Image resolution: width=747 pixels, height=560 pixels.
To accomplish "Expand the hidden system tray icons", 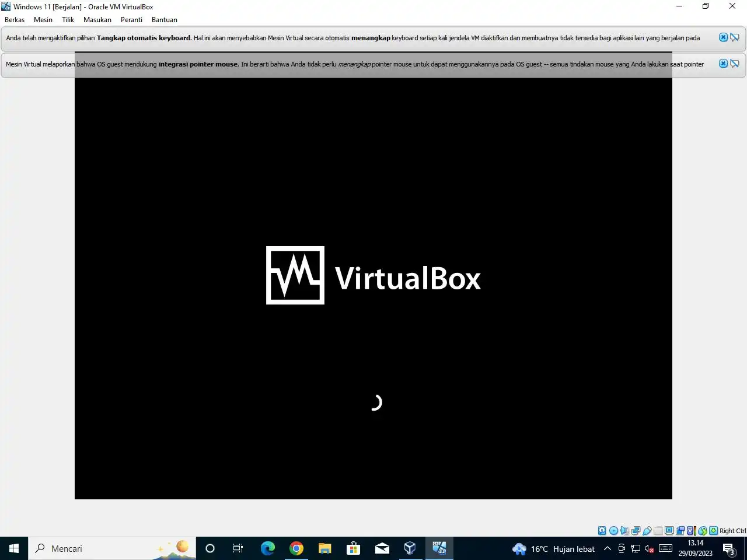I will point(607,548).
